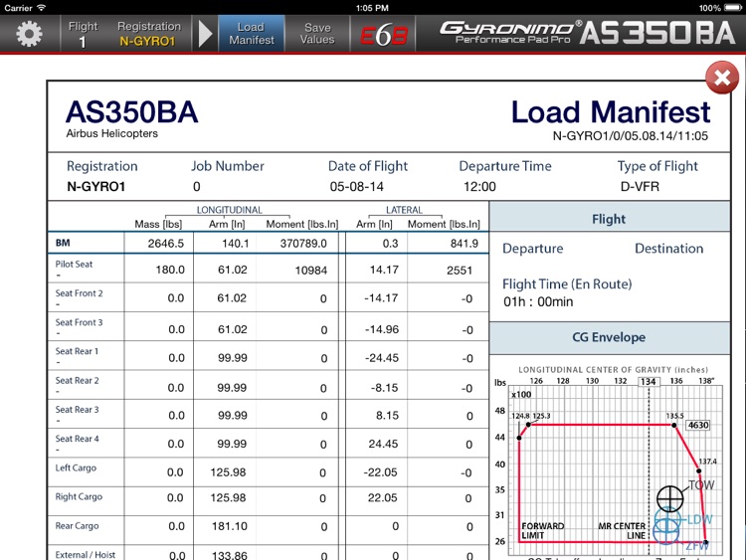This screenshot has width=746, height=560.
Task: Tap the Seat Rear 4 lateral arm 24.45
Action: (383, 444)
